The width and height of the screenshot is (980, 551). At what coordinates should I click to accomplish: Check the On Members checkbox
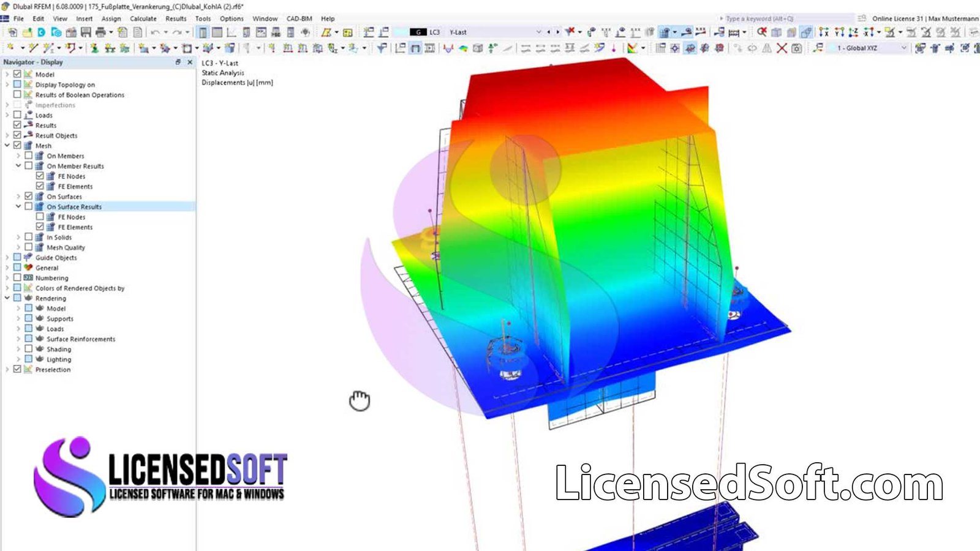click(28, 156)
